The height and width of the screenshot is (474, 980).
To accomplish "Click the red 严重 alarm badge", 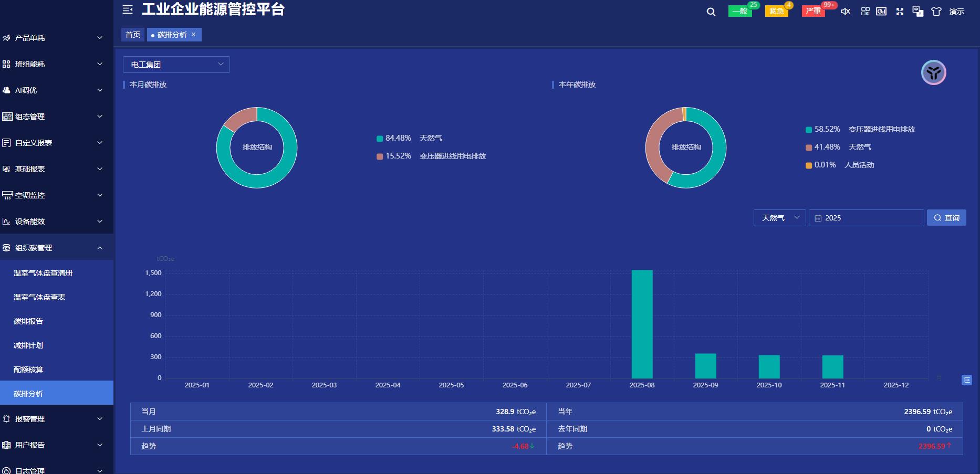I will point(813,12).
